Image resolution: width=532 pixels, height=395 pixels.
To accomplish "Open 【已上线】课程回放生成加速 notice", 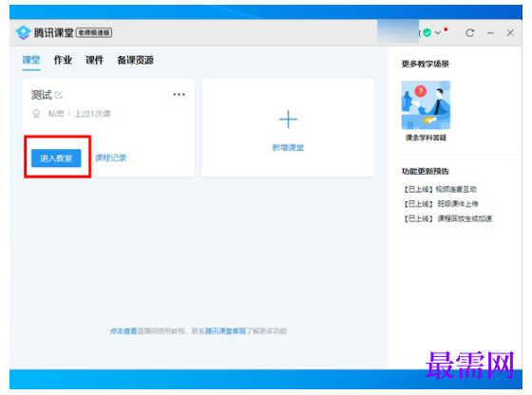I will (447, 218).
